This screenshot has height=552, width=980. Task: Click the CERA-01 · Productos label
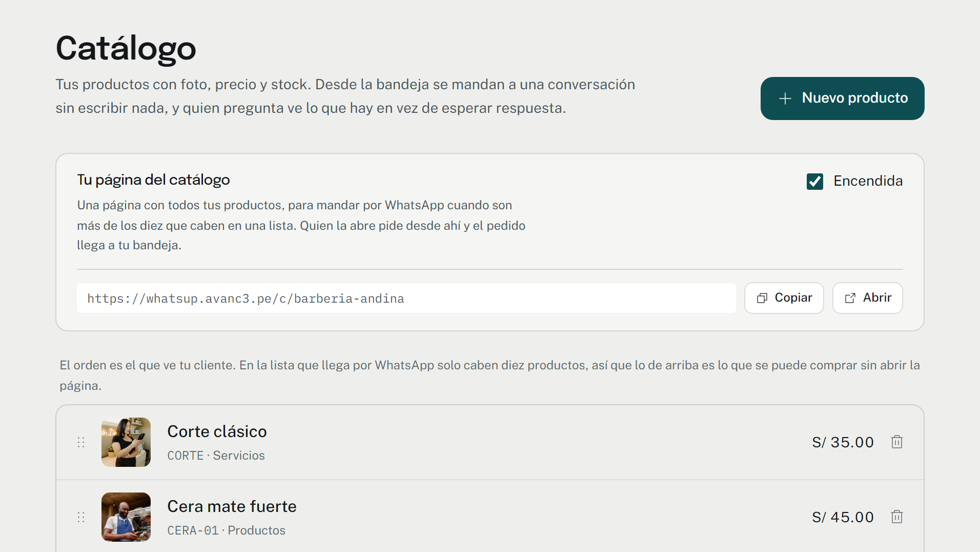coord(226,530)
